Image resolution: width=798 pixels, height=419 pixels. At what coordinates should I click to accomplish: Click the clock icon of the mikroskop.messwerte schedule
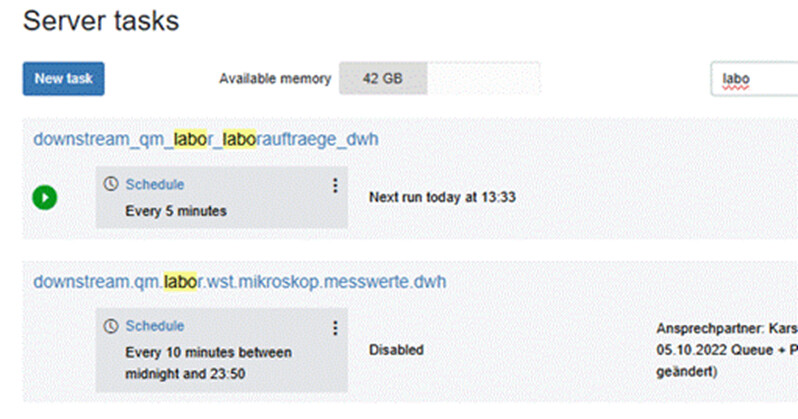click(x=111, y=326)
